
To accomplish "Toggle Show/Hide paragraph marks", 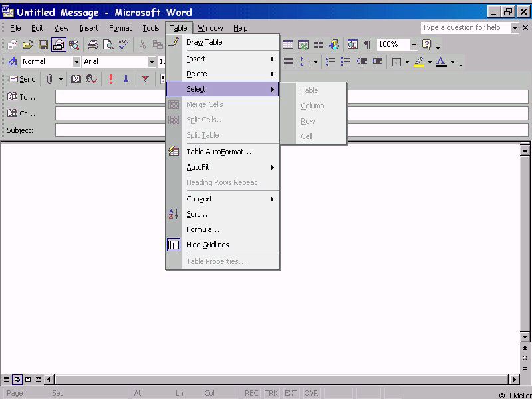I will pos(367,45).
